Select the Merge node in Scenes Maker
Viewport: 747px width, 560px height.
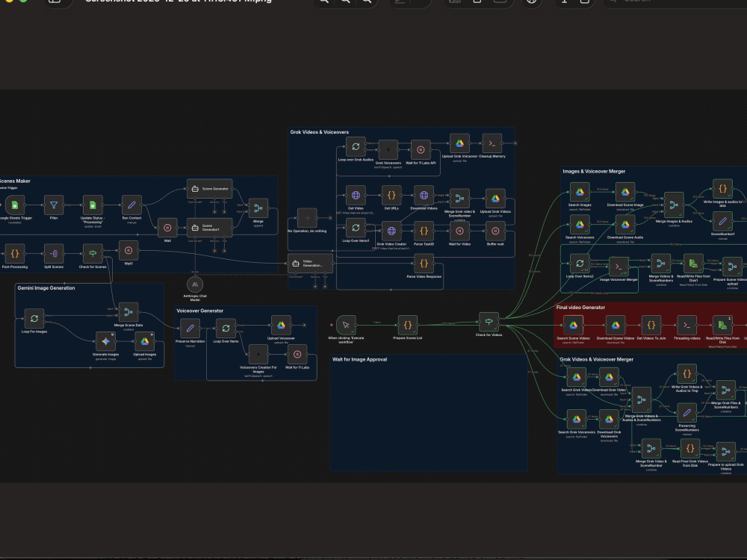point(258,208)
